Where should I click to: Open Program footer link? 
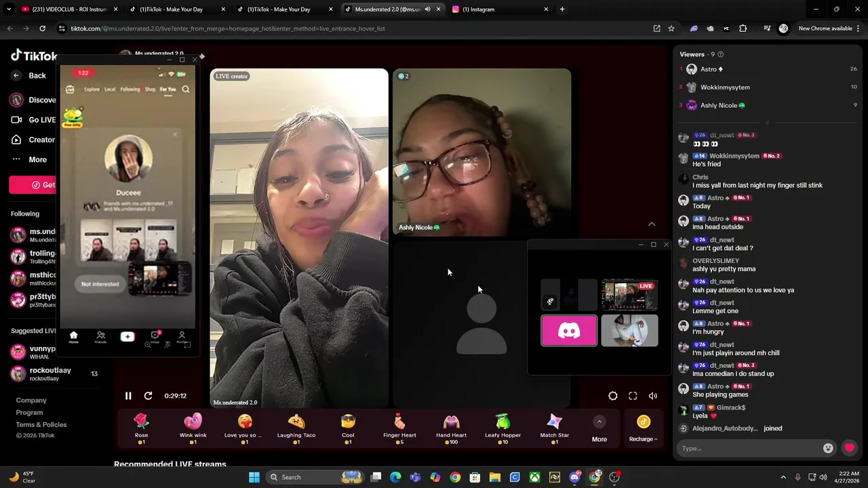coord(29,412)
